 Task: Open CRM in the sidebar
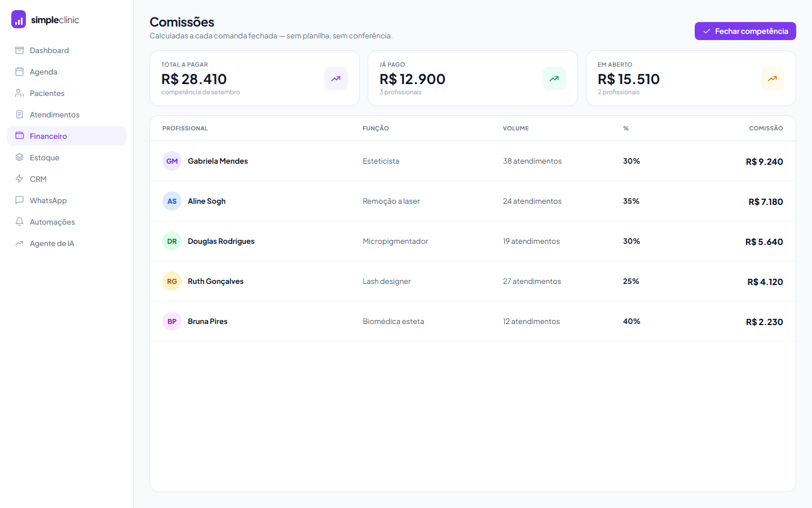67,179
